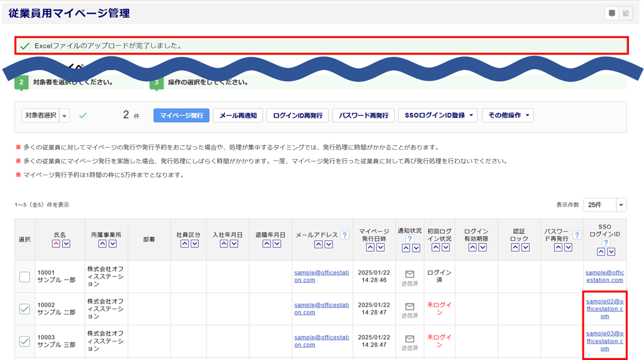
Task: Click the パスワード再発行 button
Action: coord(363,115)
